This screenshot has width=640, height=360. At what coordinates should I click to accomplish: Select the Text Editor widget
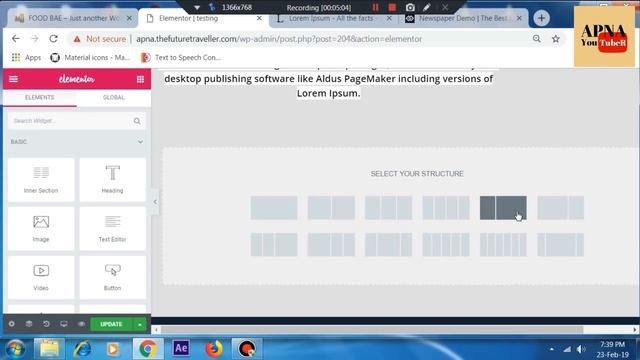click(x=113, y=229)
